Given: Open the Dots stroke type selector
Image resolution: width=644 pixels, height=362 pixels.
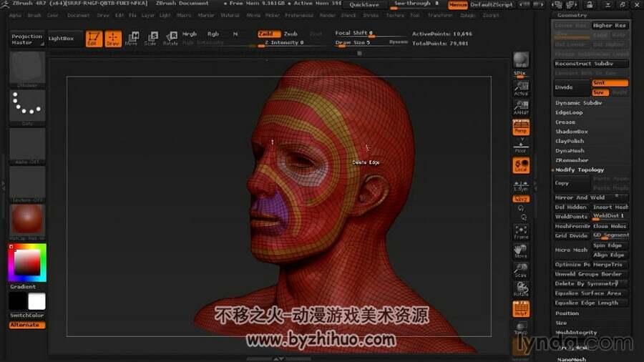Looking at the screenshot, I should coord(27,107).
